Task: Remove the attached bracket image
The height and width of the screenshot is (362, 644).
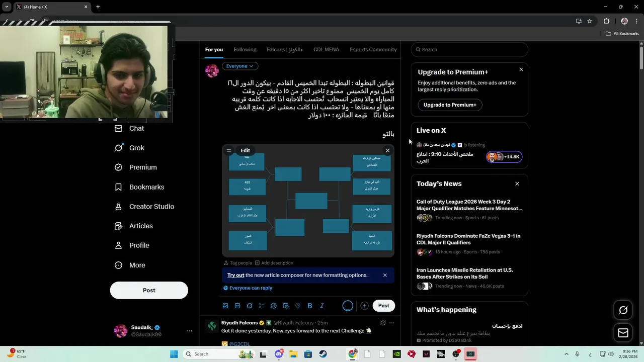Action: (387, 150)
